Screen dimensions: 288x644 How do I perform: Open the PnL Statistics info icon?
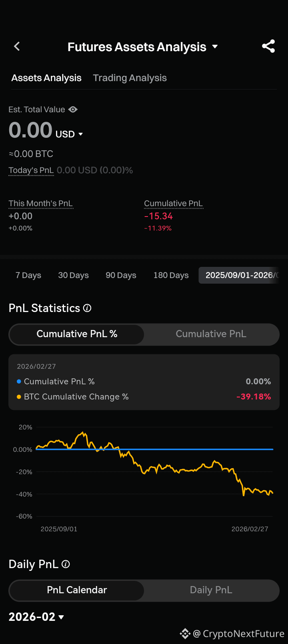click(87, 308)
